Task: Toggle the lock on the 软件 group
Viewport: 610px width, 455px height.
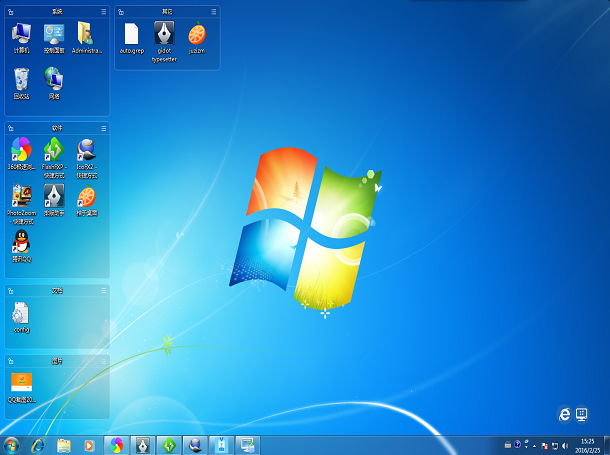Action: click(x=11, y=128)
